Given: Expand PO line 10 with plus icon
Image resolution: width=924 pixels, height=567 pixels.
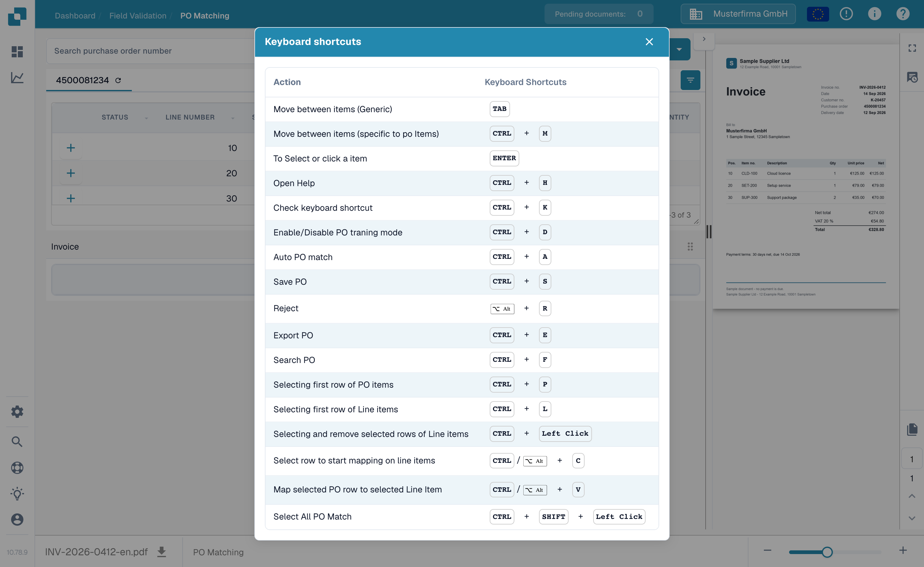Looking at the screenshot, I should tap(71, 148).
